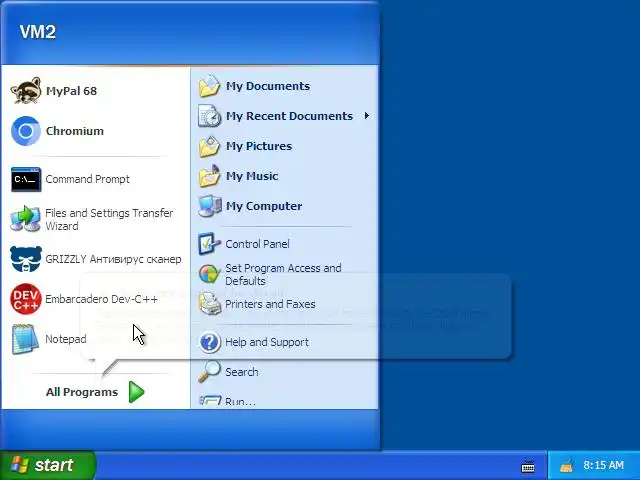Click the My Documents folder icon
Screen dimensions: 640x480
click(x=209, y=86)
